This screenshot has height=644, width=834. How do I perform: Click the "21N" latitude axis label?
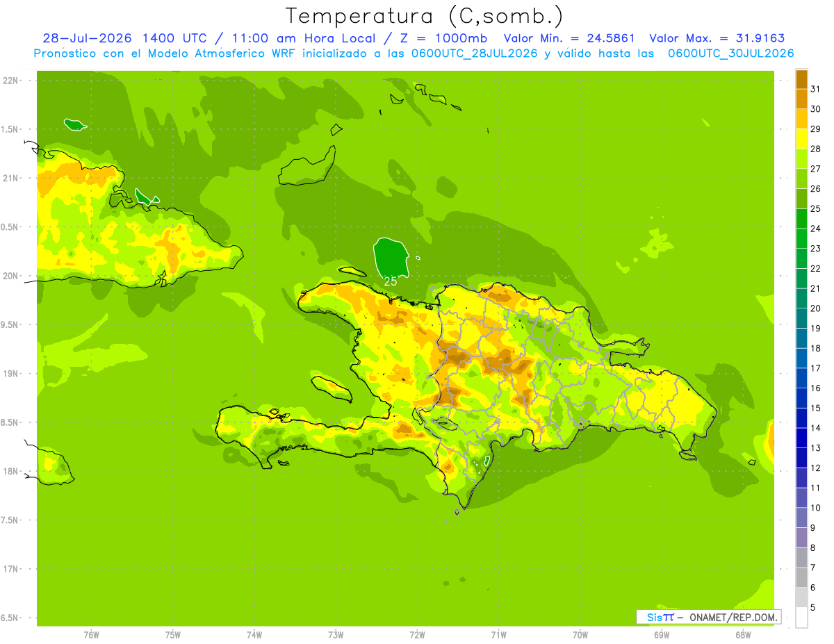(11, 178)
